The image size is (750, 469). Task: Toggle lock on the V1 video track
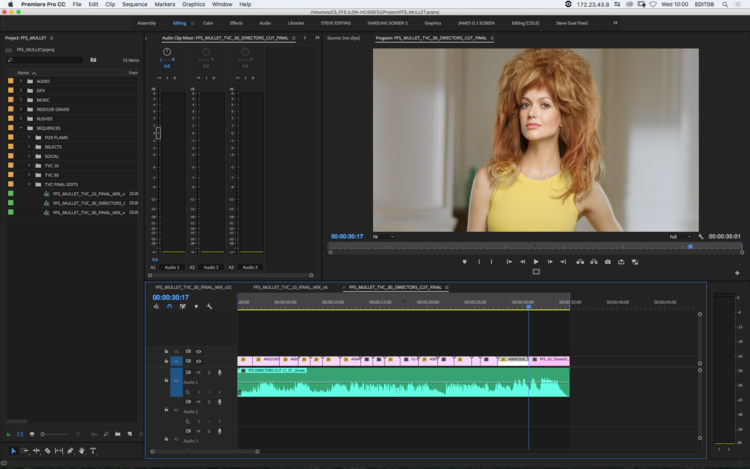[x=166, y=361]
